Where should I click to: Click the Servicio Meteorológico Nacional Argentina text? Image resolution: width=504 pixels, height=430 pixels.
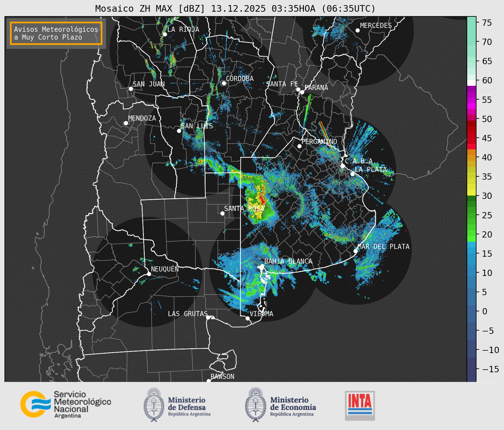82,405
